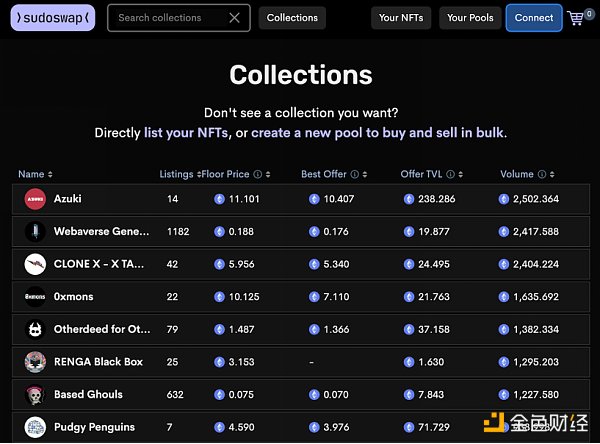The image size is (600, 444).
Task: Sort table by Best Offer arrows
Action: [365, 175]
